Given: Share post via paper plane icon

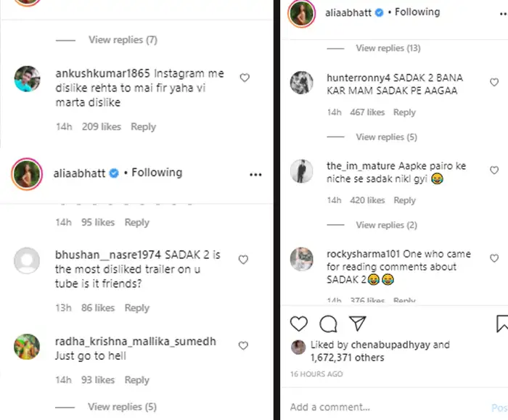Looking at the screenshot, I should [356, 323].
